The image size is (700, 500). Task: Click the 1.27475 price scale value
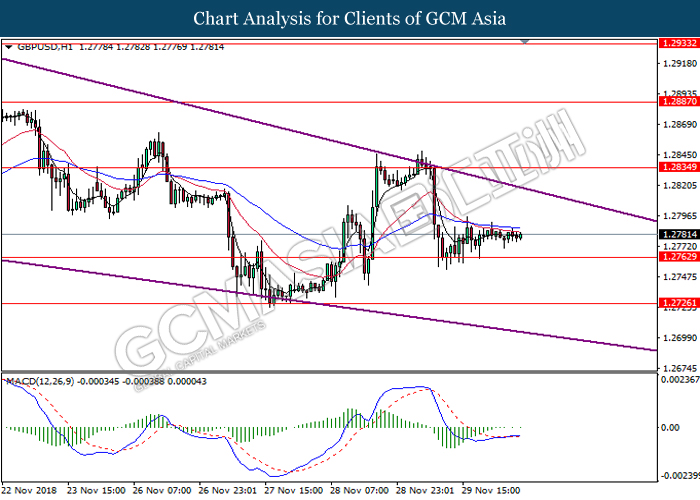point(680,277)
